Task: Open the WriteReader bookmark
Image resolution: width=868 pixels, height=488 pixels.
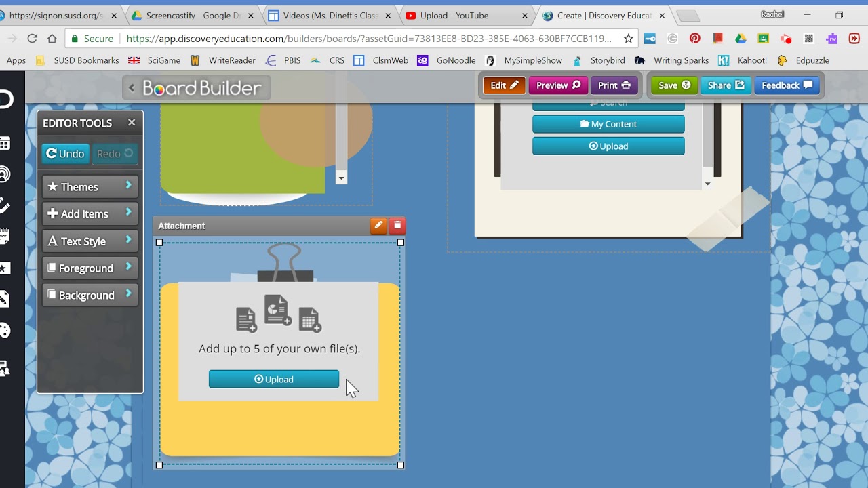Action: [x=222, y=60]
